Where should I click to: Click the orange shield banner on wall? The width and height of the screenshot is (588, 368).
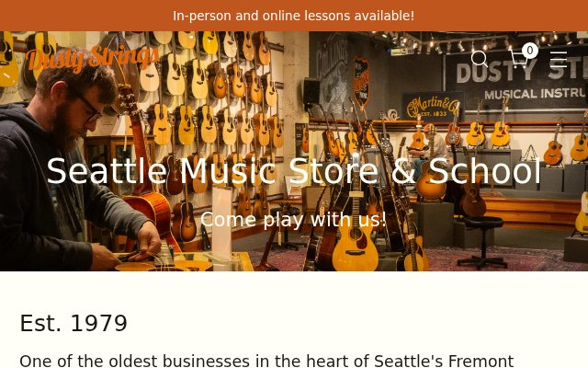[361, 83]
